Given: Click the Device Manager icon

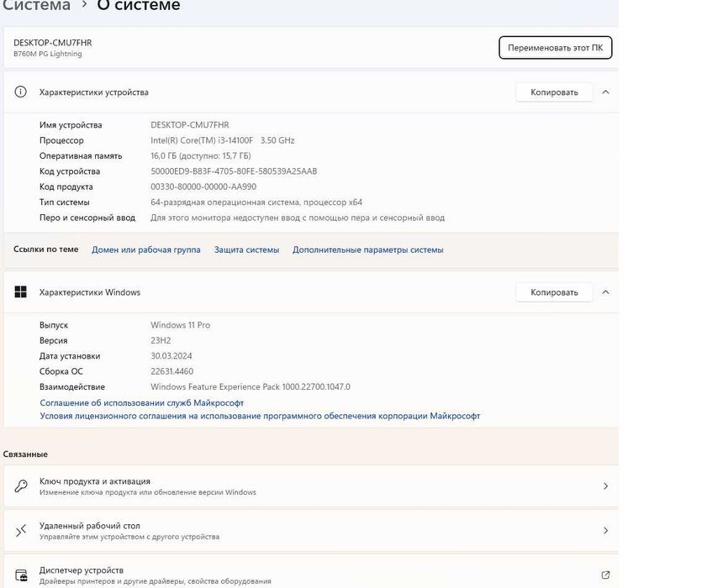Looking at the screenshot, I should [x=21, y=575].
